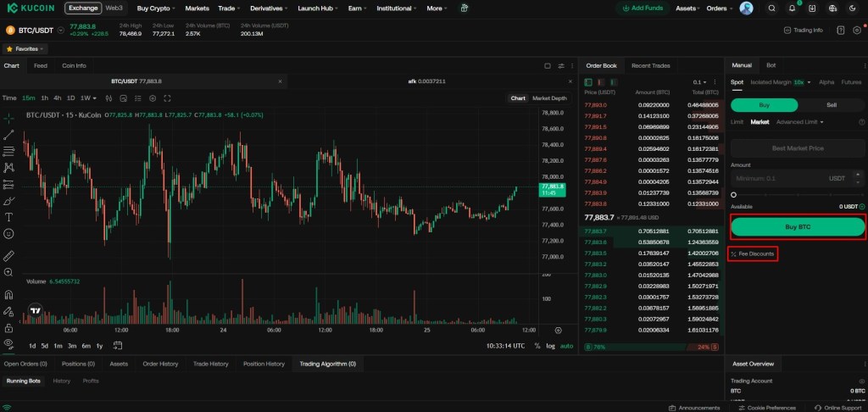Open the chart settings gear
868x412 pixels.
coord(153,98)
